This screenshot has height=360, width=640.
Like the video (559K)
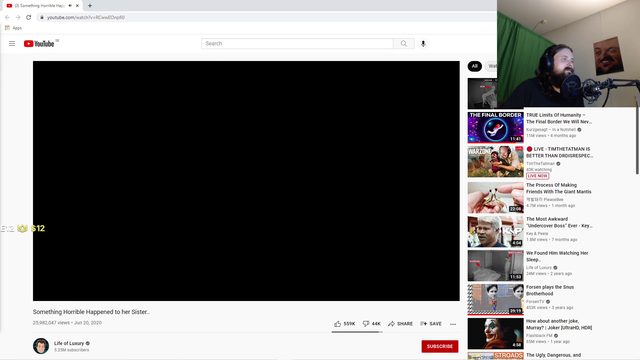pyautogui.click(x=344, y=324)
